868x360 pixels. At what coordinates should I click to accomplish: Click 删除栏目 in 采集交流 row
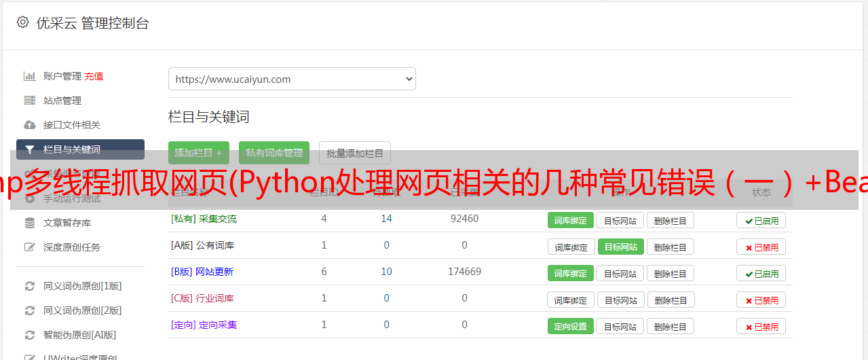click(x=671, y=220)
